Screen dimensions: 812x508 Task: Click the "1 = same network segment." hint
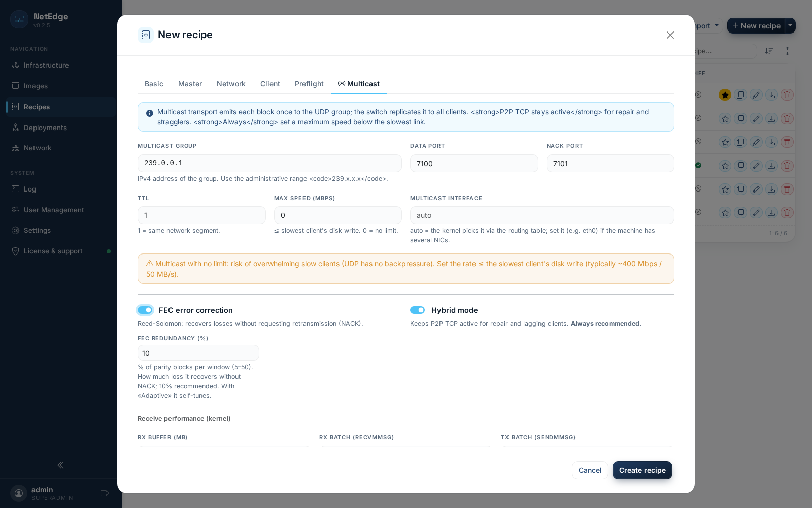coord(179,231)
